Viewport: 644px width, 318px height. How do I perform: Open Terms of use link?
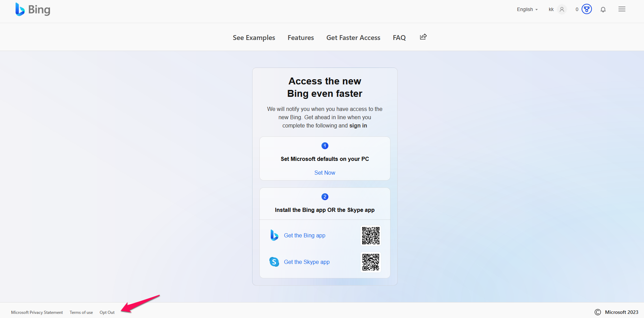pos(81,312)
